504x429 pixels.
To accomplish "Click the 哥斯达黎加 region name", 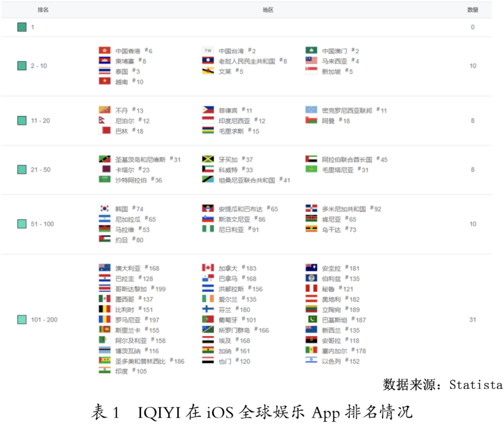I will tap(131, 289).
